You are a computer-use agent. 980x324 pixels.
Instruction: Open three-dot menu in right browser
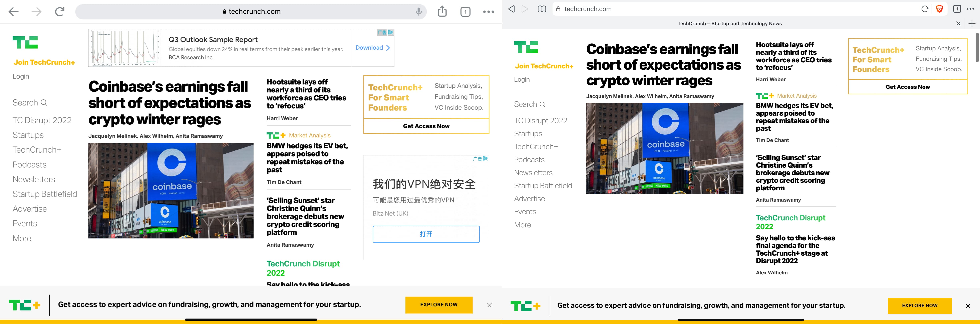970,9
